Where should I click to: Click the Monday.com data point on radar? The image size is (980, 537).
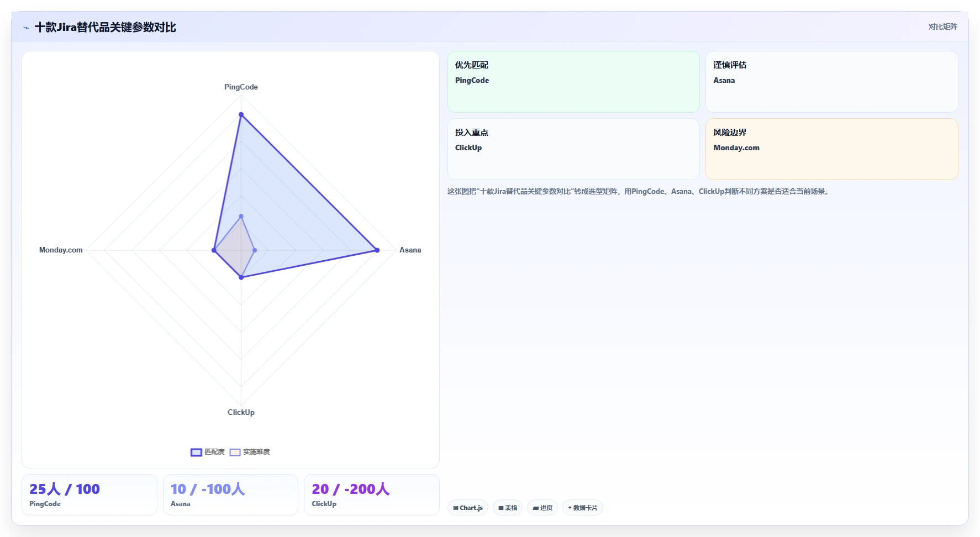click(214, 250)
